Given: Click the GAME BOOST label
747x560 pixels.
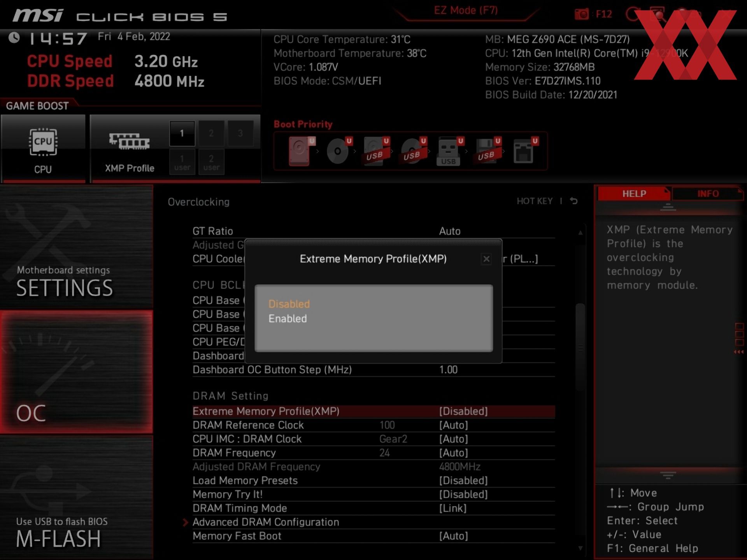Looking at the screenshot, I should 37,106.
